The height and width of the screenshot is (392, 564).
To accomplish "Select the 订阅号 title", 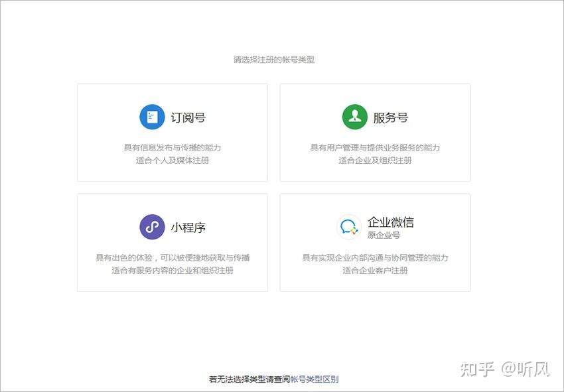I will (x=188, y=117).
